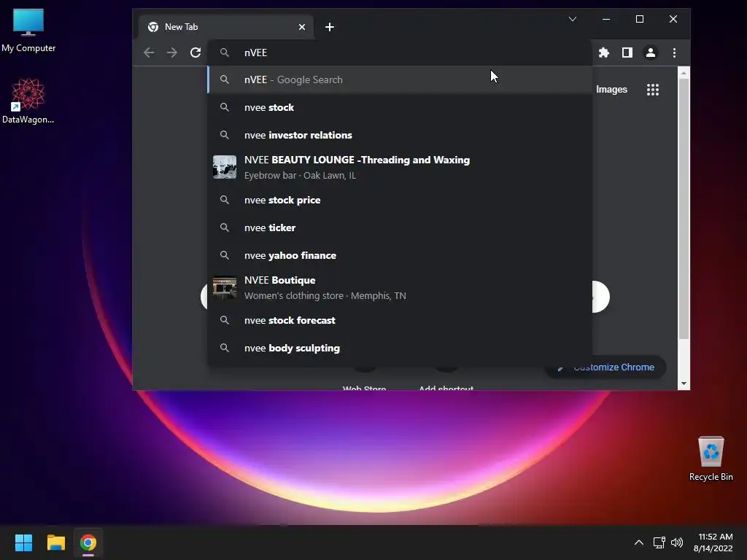Click the Chrome back arrow
Image resolution: width=747 pixels, height=560 pixels.
coord(149,52)
